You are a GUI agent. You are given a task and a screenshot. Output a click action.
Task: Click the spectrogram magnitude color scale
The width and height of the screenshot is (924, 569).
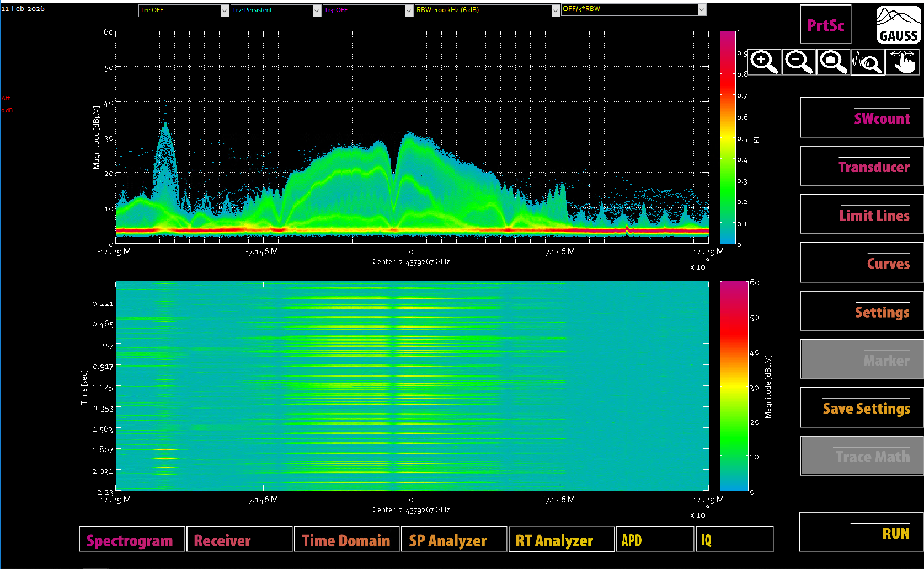tap(734, 386)
